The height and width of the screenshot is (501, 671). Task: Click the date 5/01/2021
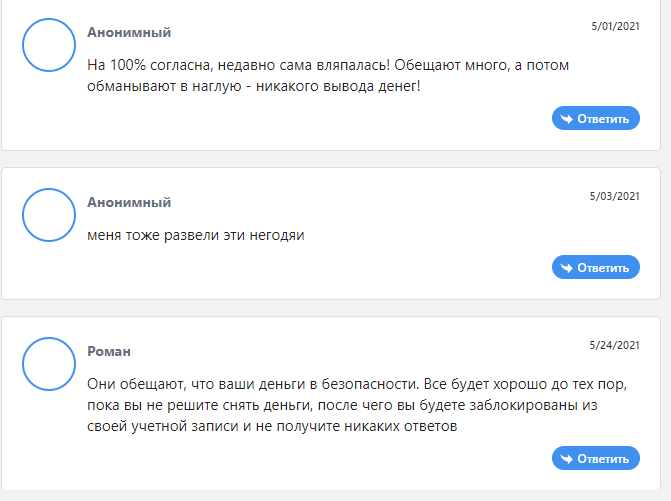(615, 26)
